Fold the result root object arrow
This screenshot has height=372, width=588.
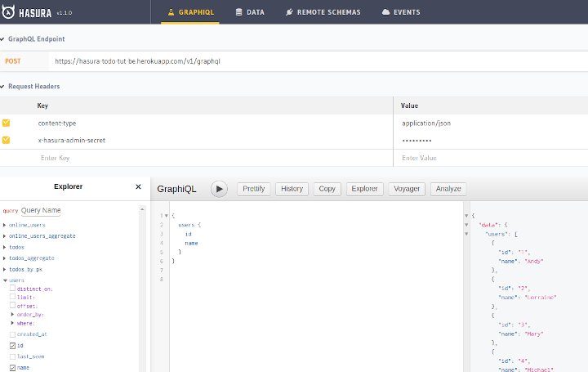466,216
